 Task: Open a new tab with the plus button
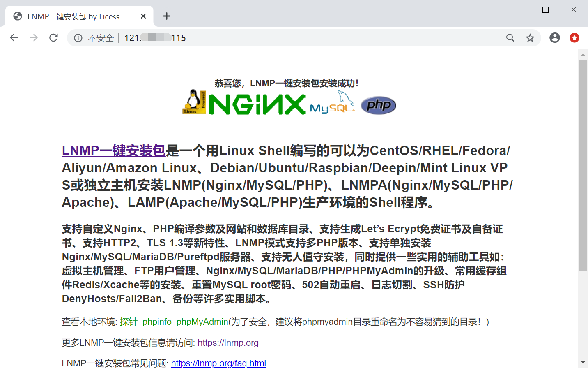166,16
